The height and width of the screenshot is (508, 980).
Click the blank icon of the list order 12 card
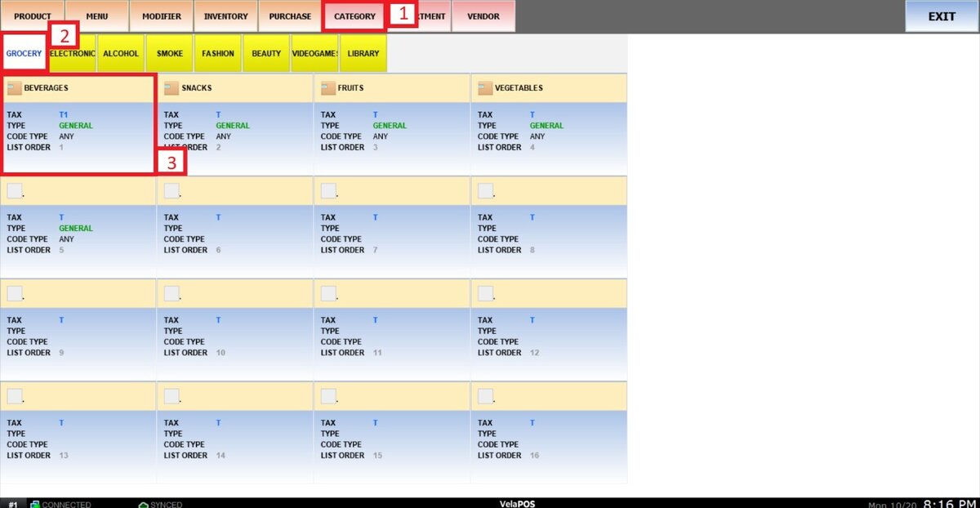pyautogui.click(x=485, y=293)
